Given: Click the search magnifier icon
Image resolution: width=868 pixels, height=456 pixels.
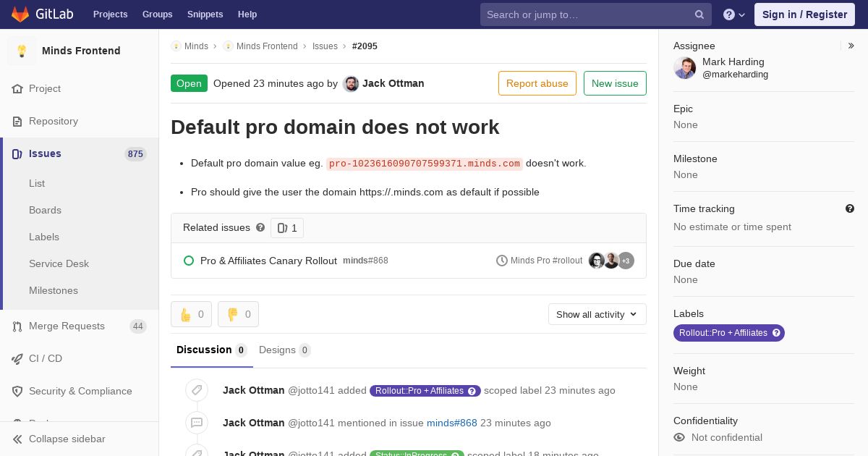Looking at the screenshot, I should (x=699, y=14).
